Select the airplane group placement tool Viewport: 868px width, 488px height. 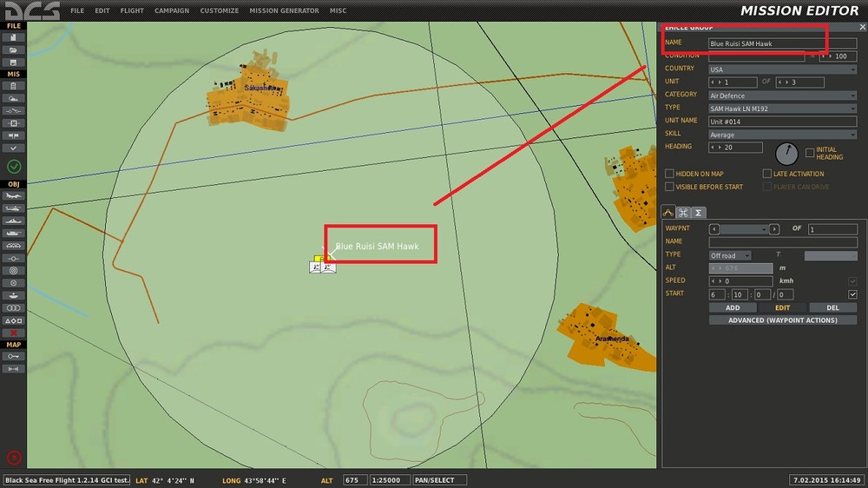13,196
